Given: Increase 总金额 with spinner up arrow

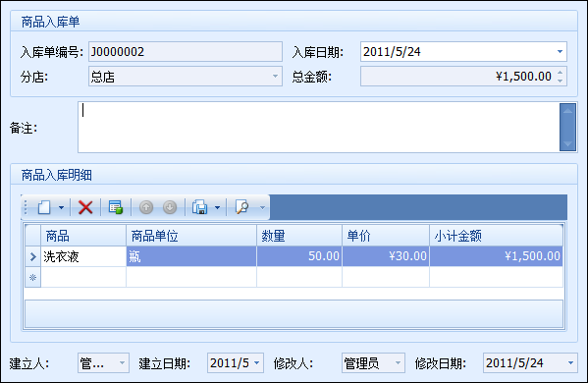Looking at the screenshot, I should pyautogui.click(x=560, y=73).
